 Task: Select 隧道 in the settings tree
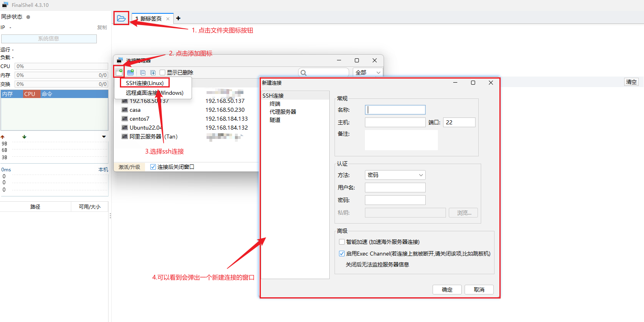point(275,120)
